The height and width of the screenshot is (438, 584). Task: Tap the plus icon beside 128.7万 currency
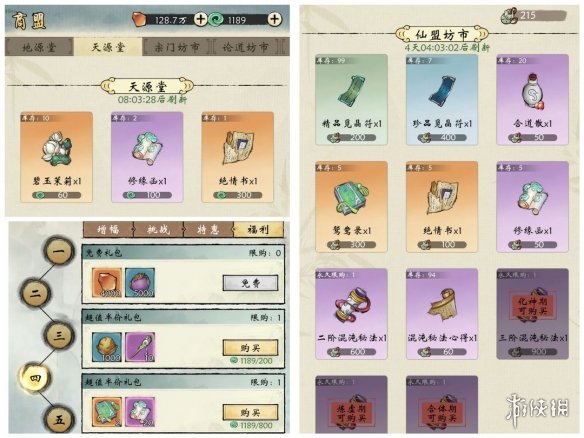click(x=200, y=19)
